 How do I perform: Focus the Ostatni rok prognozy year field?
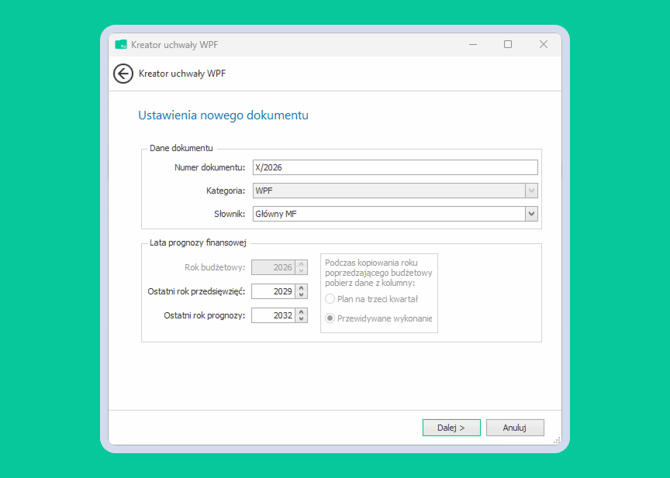point(273,316)
